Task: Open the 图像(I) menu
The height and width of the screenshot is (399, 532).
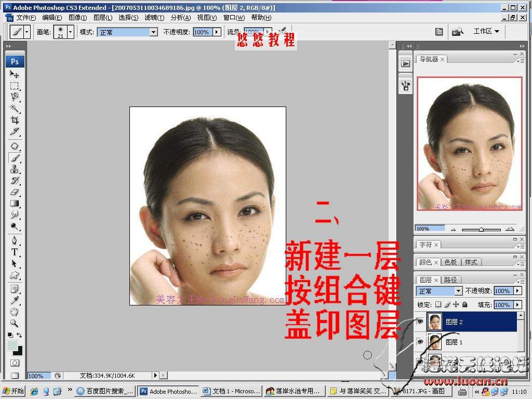Action: pos(78,18)
